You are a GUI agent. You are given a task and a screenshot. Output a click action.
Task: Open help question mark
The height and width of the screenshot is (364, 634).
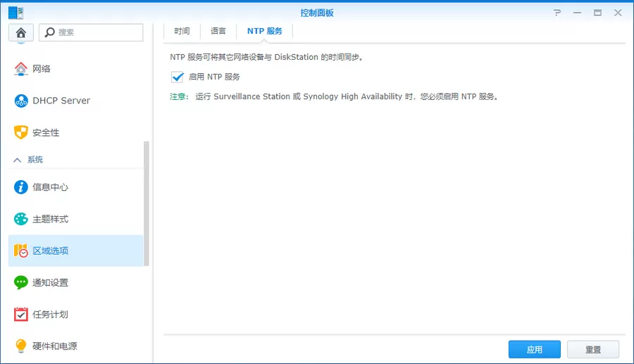(x=557, y=13)
